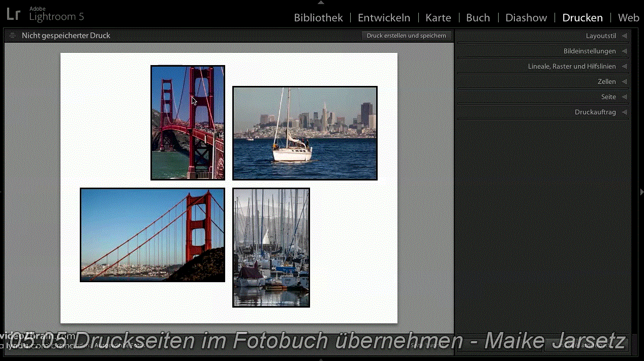This screenshot has height=361, width=644.
Task: Click the Lightroom Lr logo identity plate
Action: tap(14, 14)
